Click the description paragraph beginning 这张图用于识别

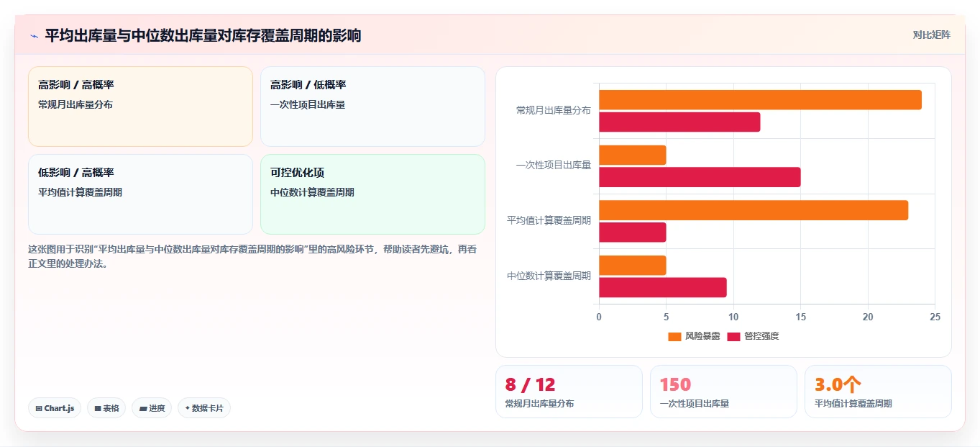[x=252, y=256]
